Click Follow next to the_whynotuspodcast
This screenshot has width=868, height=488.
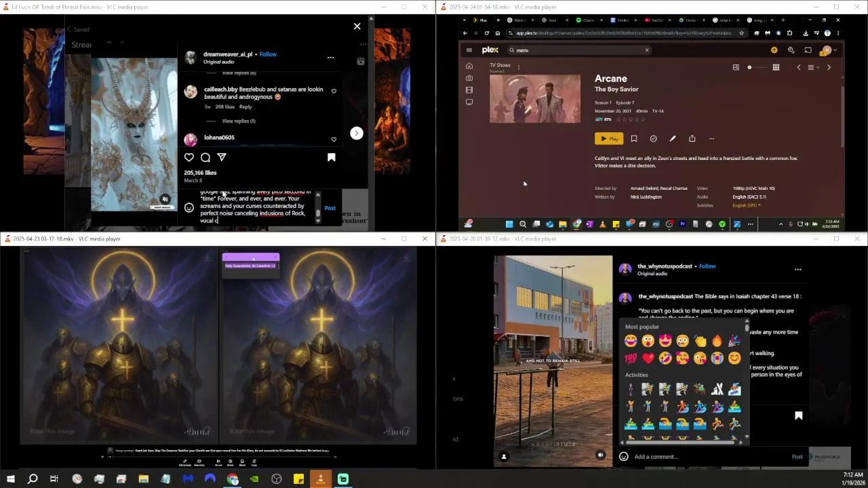point(707,266)
